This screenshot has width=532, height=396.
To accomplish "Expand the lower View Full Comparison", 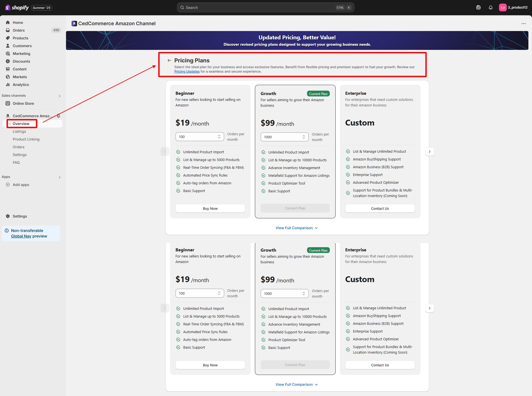I will click(297, 384).
